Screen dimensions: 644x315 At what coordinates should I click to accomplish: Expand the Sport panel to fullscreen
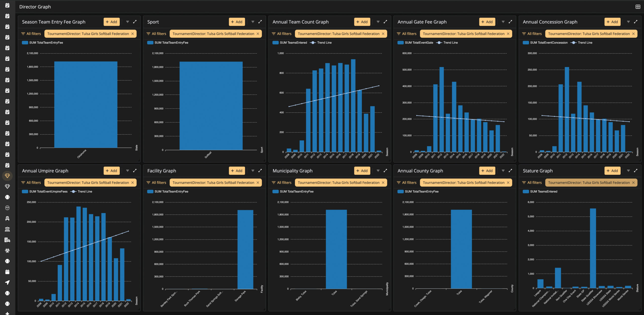coord(260,22)
